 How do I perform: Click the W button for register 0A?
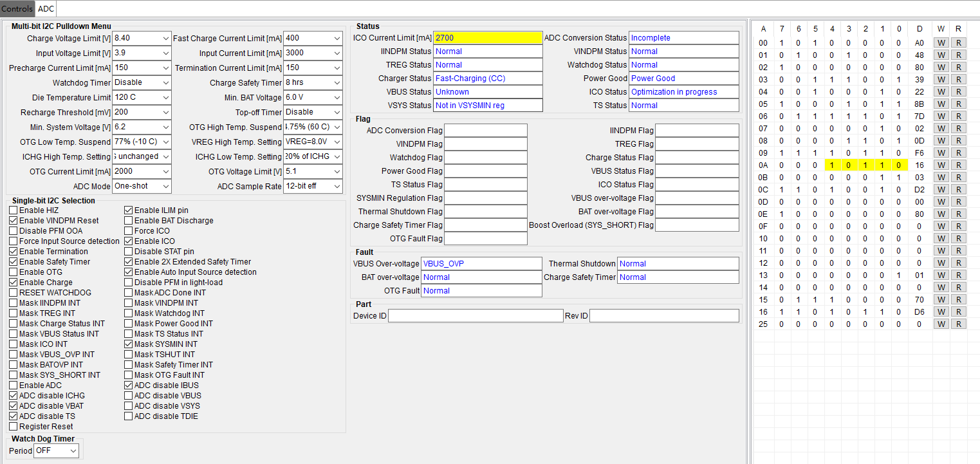(941, 165)
